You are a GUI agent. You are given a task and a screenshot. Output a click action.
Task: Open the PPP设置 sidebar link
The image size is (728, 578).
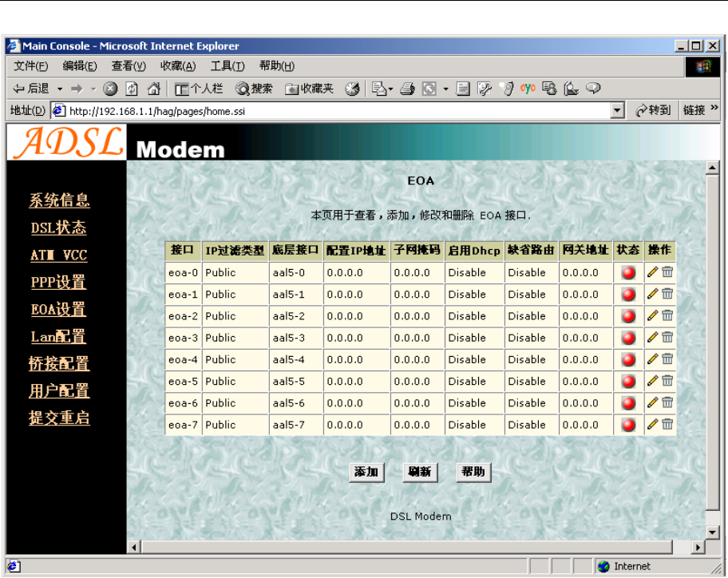(58, 282)
